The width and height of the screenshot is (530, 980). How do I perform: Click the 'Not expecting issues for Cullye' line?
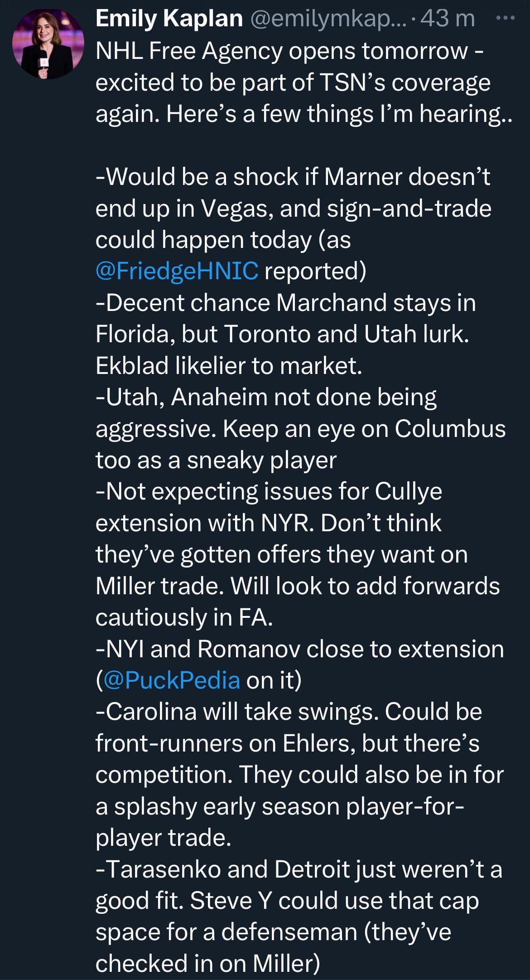pyautogui.click(x=269, y=491)
